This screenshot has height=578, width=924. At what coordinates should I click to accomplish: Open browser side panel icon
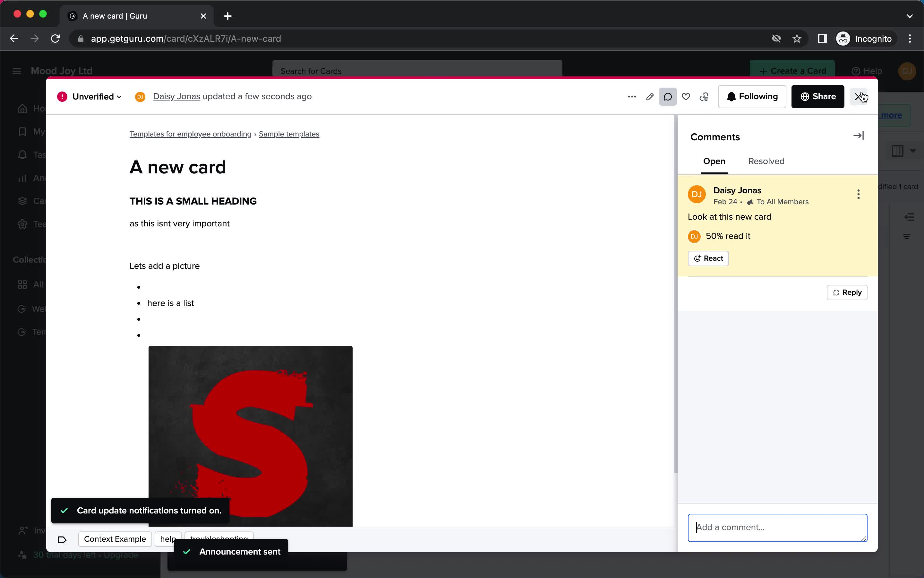pyautogui.click(x=822, y=39)
